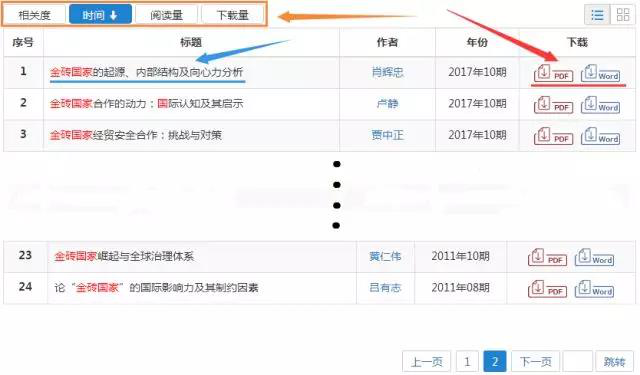
Task: Open article 金砖国家的起源、内部结构及向心力分析
Action: 147,72
